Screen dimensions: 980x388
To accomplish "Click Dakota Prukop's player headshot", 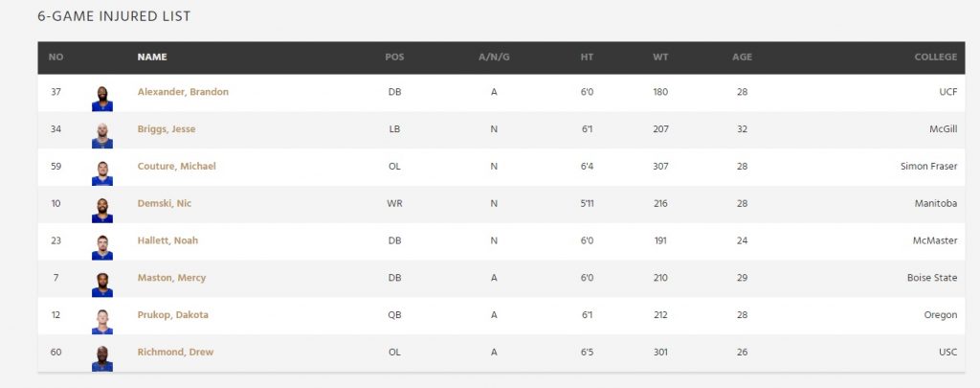I will (102, 321).
